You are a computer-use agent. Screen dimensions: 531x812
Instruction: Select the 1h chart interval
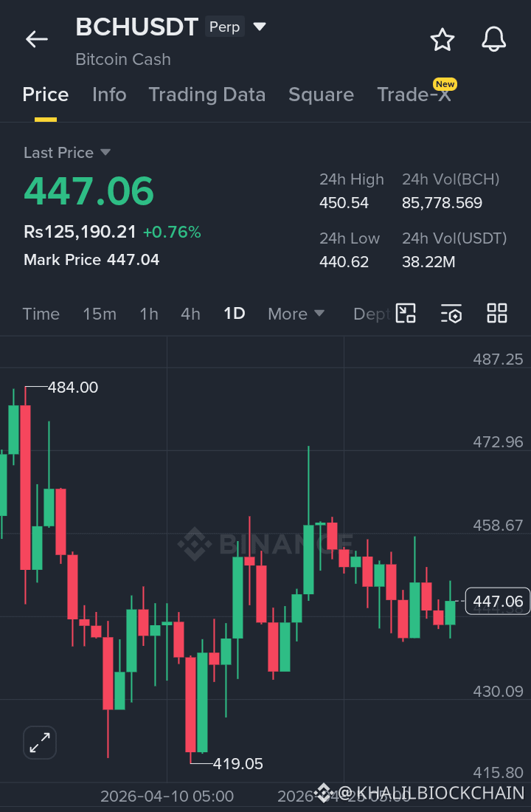point(149,314)
